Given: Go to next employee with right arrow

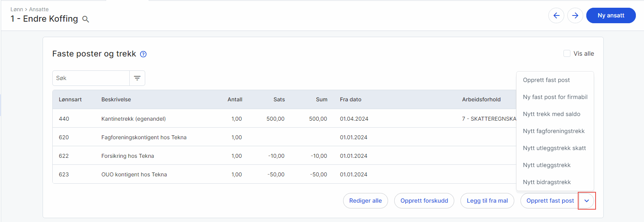Looking at the screenshot, I should [575, 15].
